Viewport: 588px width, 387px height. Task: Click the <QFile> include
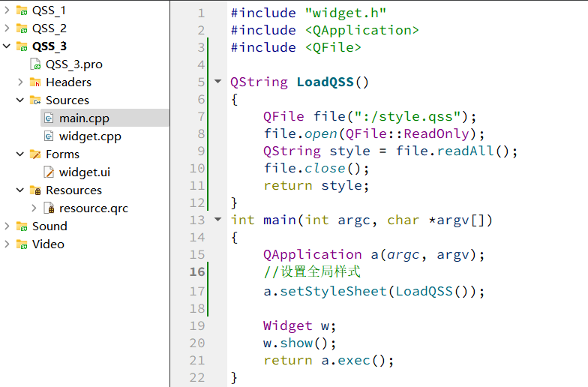[x=333, y=48]
